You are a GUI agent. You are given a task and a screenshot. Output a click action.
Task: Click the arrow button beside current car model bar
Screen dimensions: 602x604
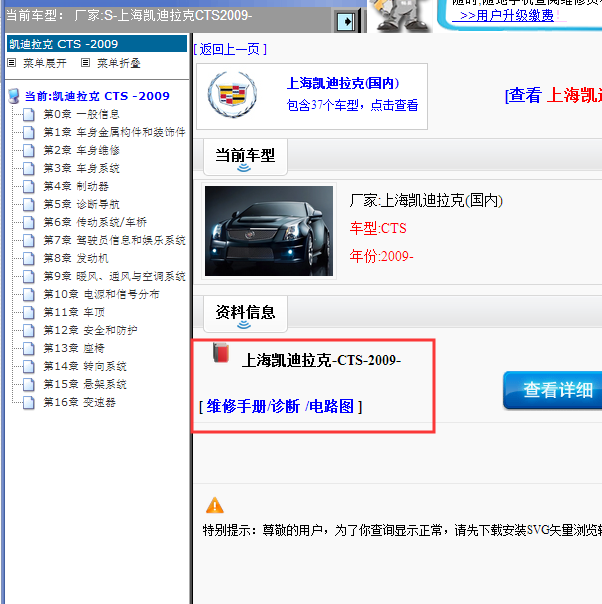tap(346, 22)
